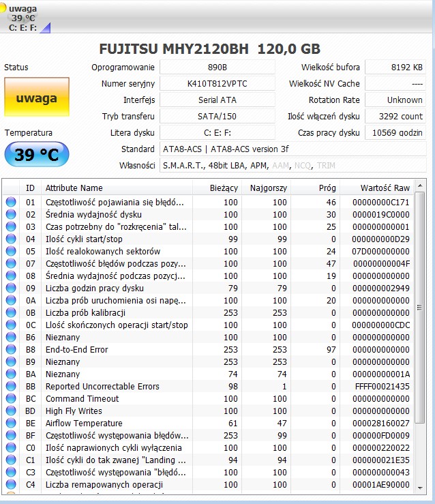Click the features field listing S.M.A.R.T., APM
Viewport: 435px width, 504px height.
[x=293, y=166]
